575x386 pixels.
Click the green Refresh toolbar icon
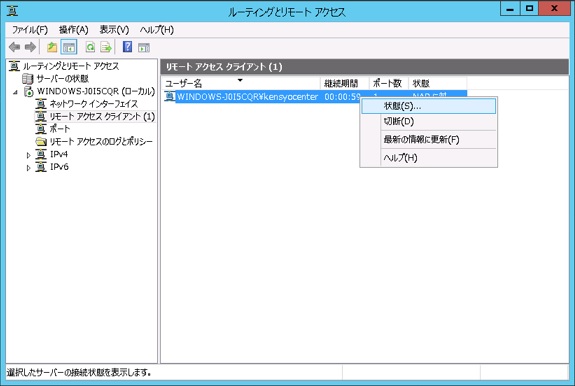tap(90, 47)
